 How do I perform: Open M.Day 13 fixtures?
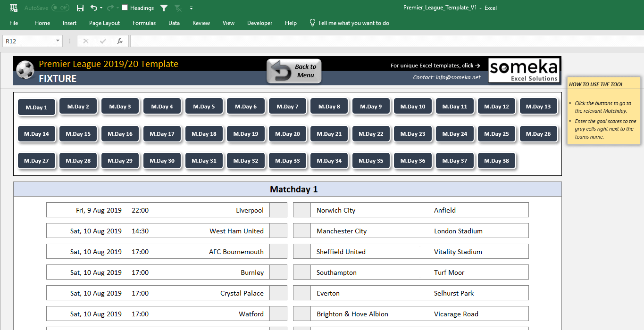coord(538,107)
